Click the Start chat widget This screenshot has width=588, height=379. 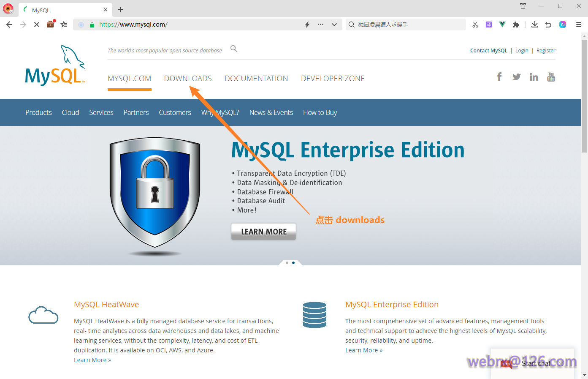[532, 363]
